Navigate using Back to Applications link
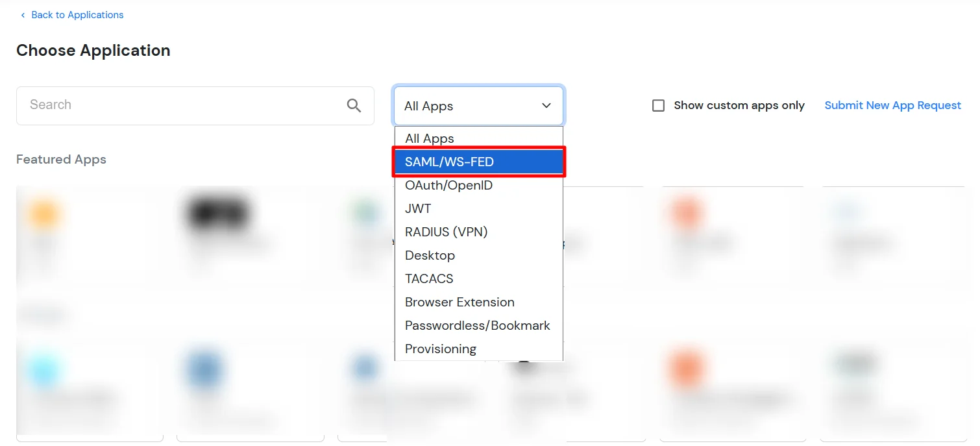Viewport: 980px width, 446px height. [77, 14]
